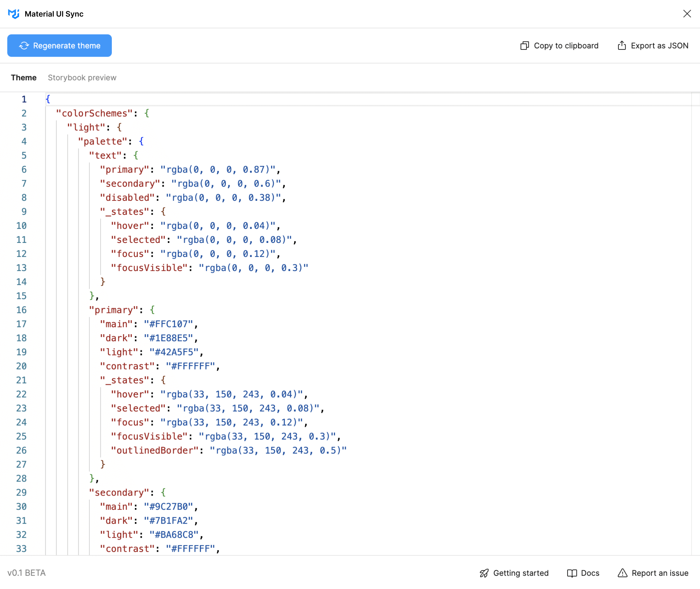The width and height of the screenshot is (700, 589).
Task: Switch to the Storybook preview tab
Action: click(x=82, y=78)
